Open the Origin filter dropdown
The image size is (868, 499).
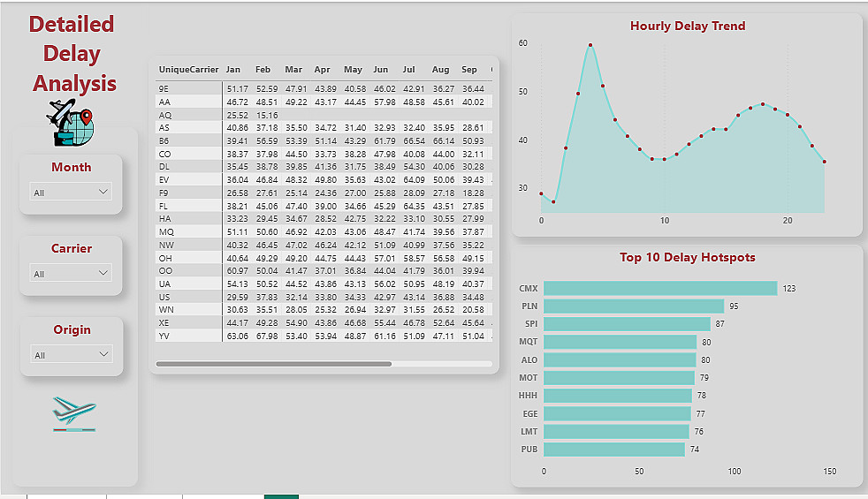(72, 355)
